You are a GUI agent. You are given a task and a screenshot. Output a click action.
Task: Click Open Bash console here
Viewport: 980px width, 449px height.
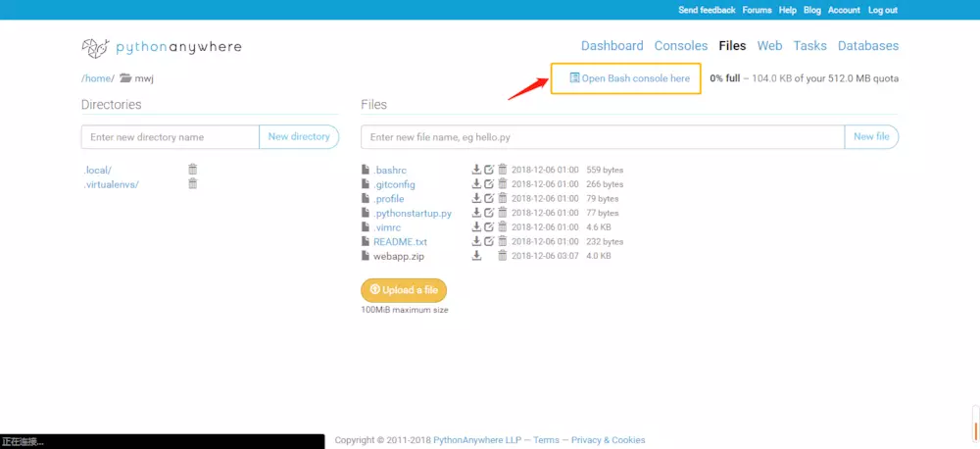coord(629,78)
